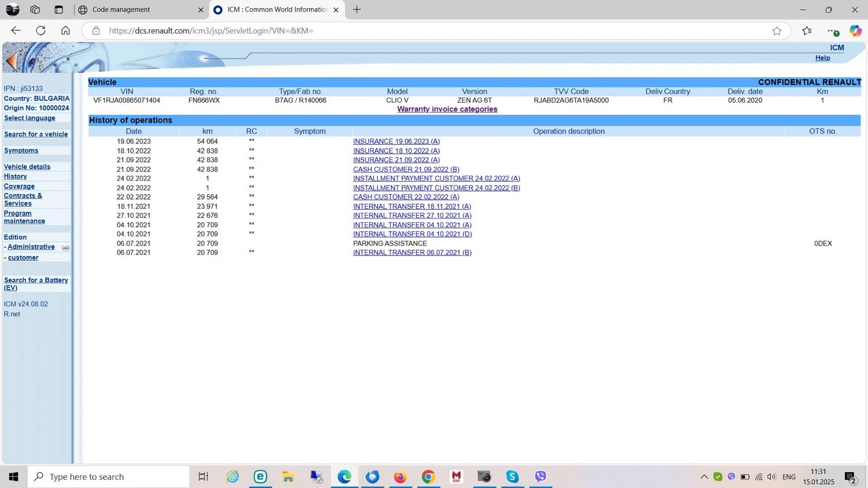868x488 pixels.
Task: Open INSURANCE 19.06.2023 (A) operation
Action: coord(396,142)
